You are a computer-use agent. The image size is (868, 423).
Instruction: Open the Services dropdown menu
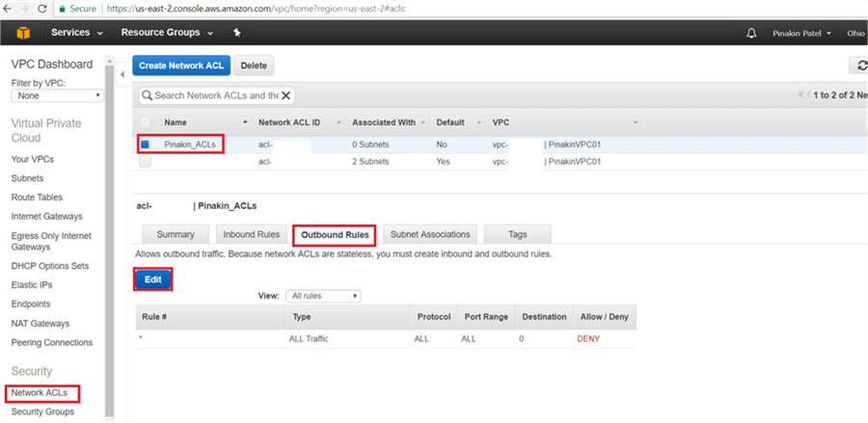[77, 33]
